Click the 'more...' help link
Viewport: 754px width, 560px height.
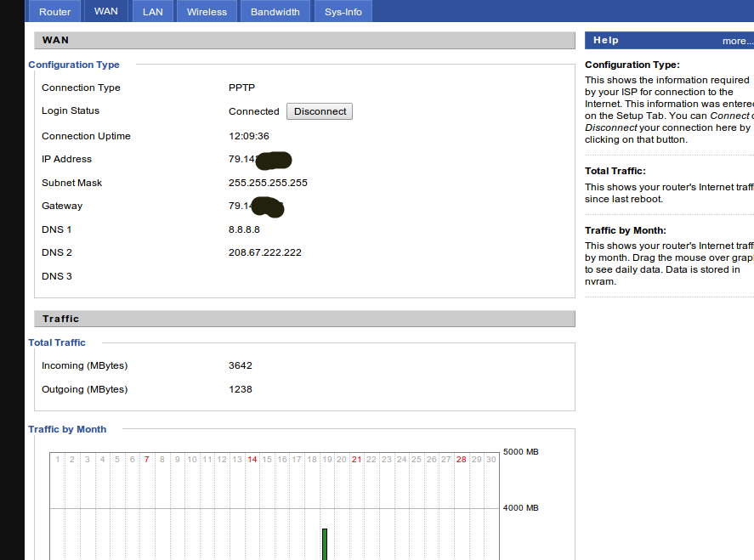pyautogui.click(x=736, y=41)
